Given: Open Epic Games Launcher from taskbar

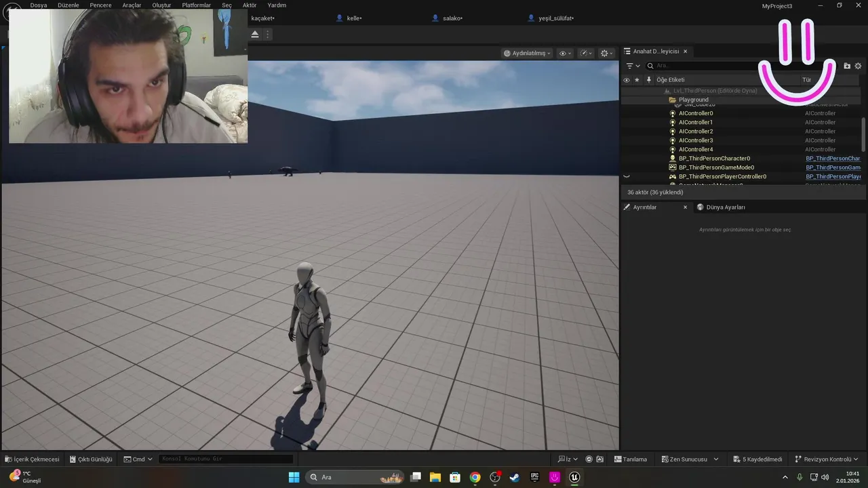Looking at the screenshot, I should tap(534, 477).
